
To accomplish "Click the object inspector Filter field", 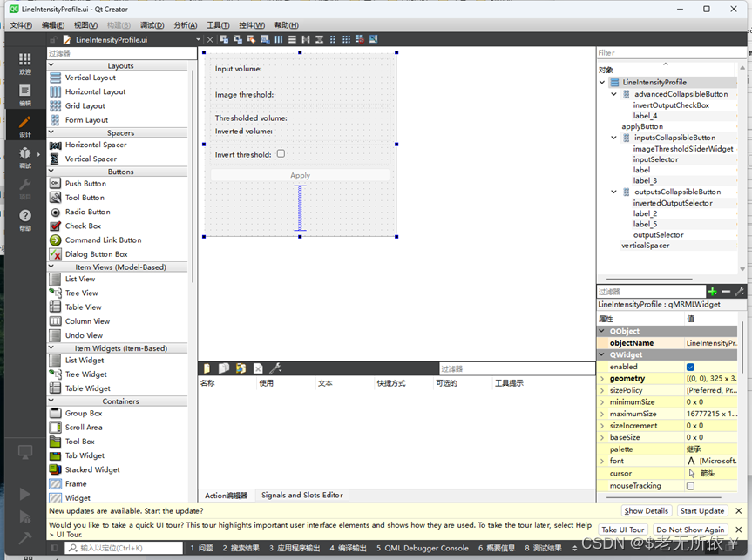I will (670, 53).
